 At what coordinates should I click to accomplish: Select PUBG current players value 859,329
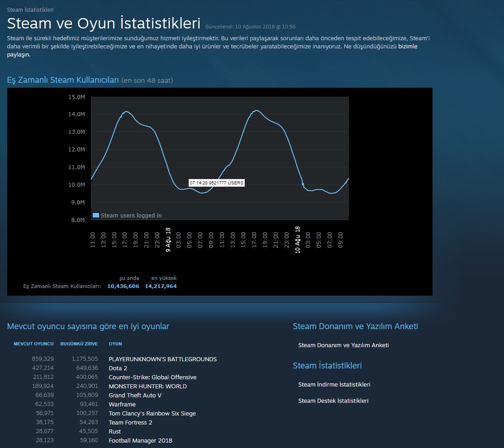43,359
